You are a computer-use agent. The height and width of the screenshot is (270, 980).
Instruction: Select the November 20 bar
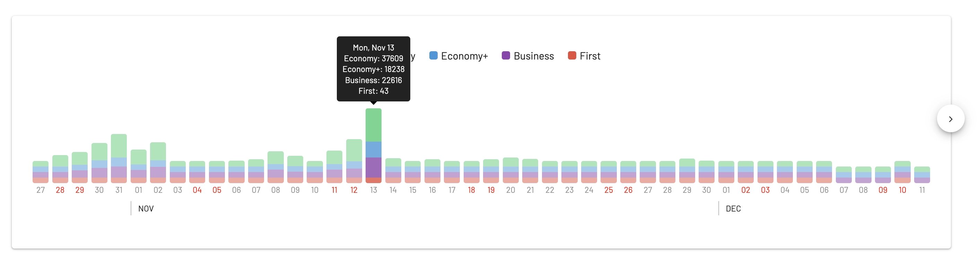510,170
